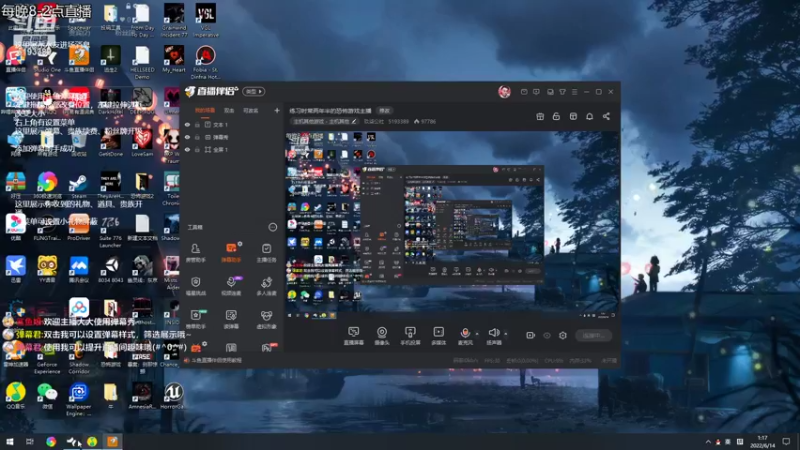Click the padlock icon in room toolbar
The width and height of the screenshot is (800, 450).
(556, 116)
